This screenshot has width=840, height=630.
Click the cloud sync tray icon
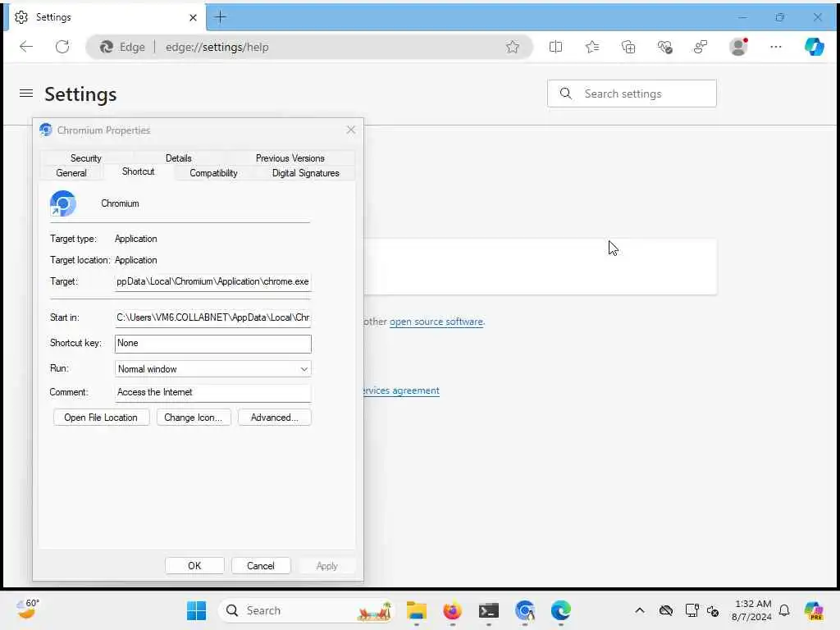pyautogui.click(x=666, y=610)
